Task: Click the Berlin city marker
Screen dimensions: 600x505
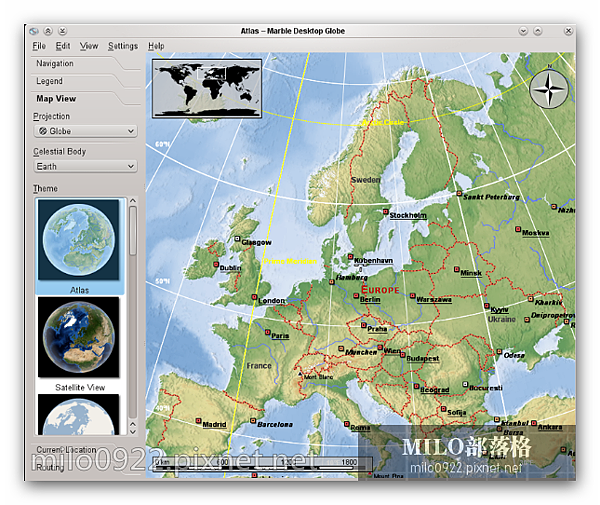Action: (x=356, y=296)
